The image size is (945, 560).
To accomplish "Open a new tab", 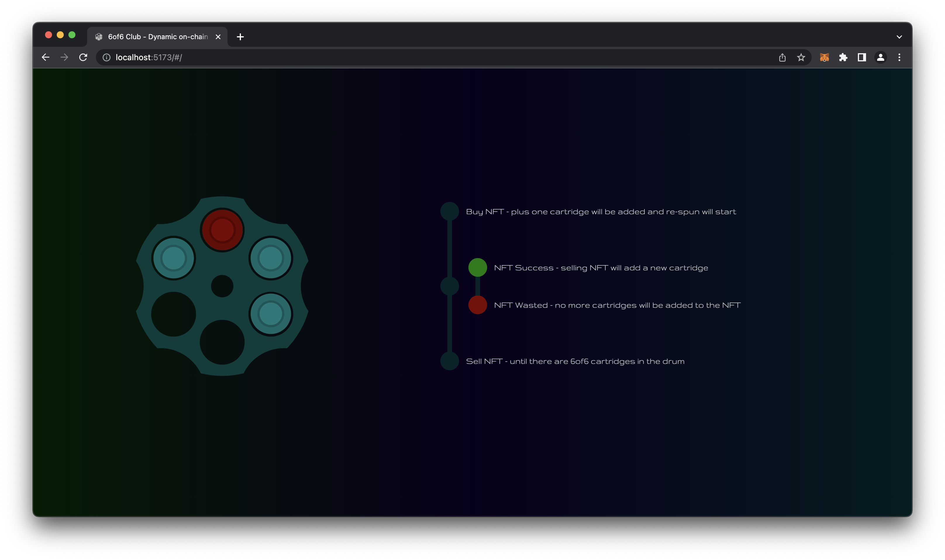I will tap(240, 37).
